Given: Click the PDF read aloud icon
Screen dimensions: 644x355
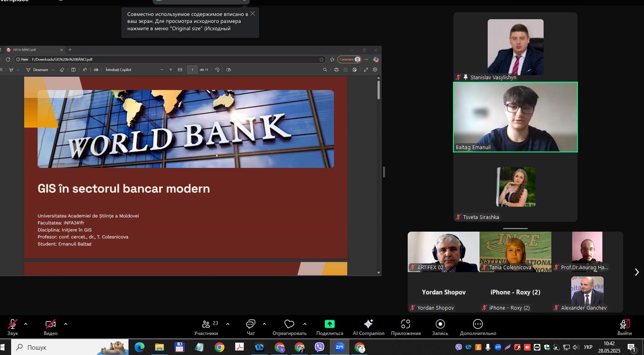Looking at the screenshot, I should pyautogui.click(x=84, y=70).
